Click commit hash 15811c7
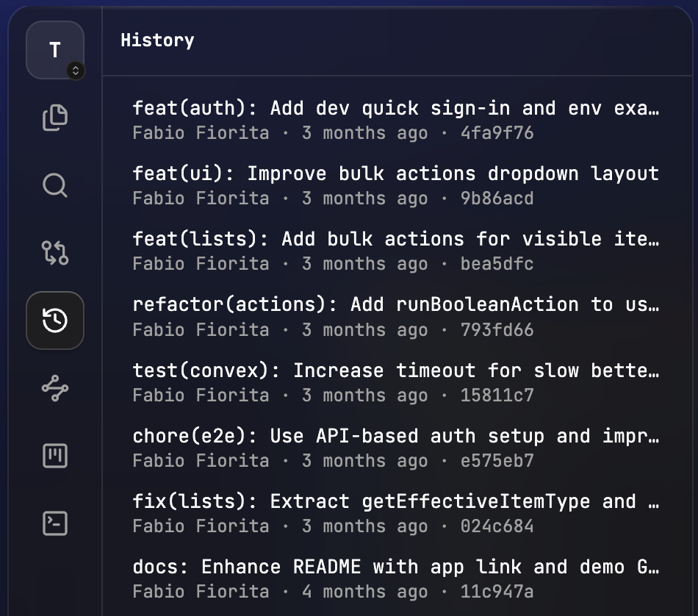 (497, 395)
